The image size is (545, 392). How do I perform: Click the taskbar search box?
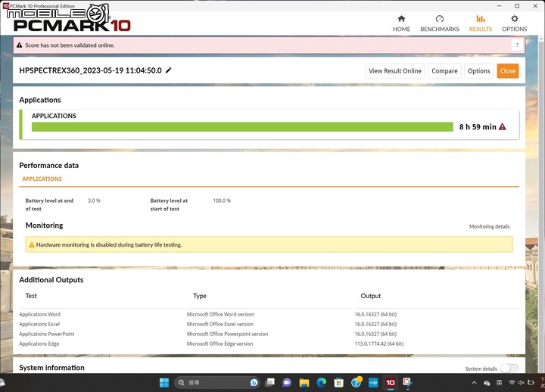coord(216,383)
